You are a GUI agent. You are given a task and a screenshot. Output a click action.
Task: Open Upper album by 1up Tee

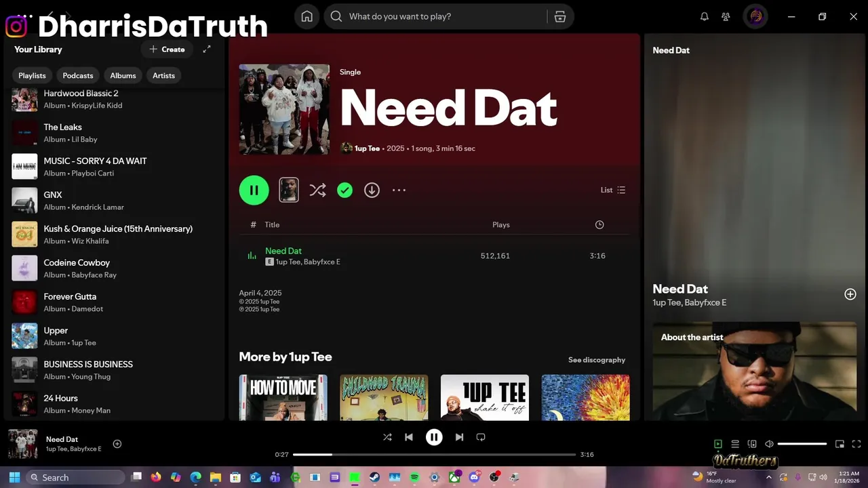pos(114,336)
